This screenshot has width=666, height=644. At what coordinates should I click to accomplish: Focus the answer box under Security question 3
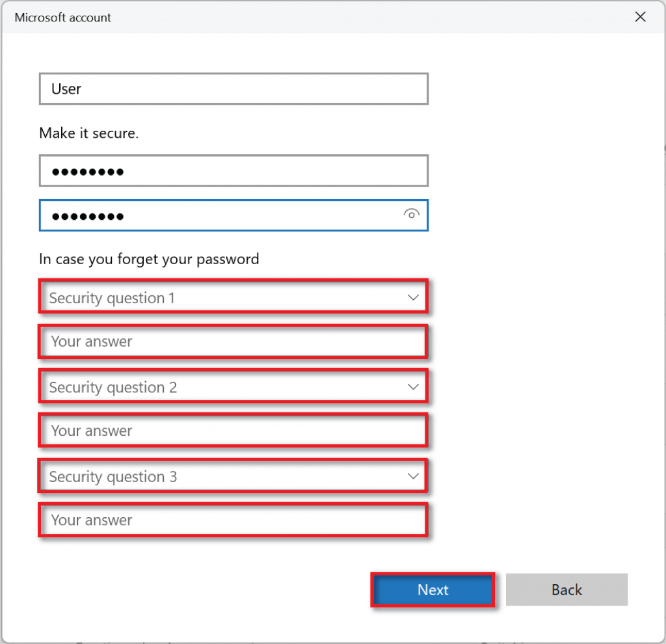[x=233, y=520]
